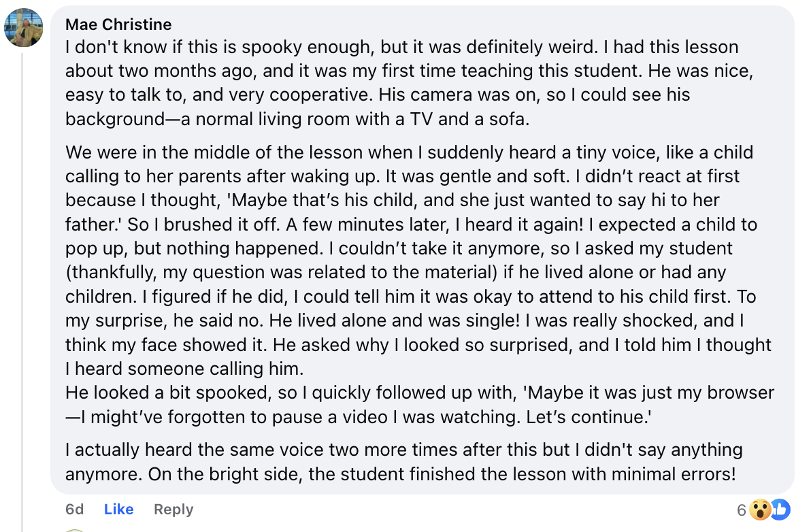811x532 pixels.
Task: Open Mae Christine's profile picture
Action: (x=23, y=27)
